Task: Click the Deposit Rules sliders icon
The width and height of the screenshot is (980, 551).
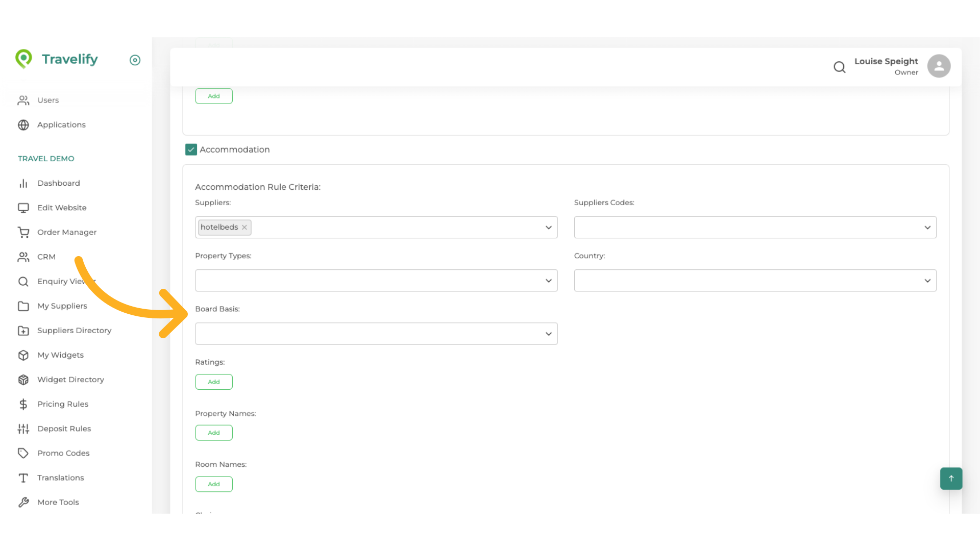Action: [x=23, y=429]
